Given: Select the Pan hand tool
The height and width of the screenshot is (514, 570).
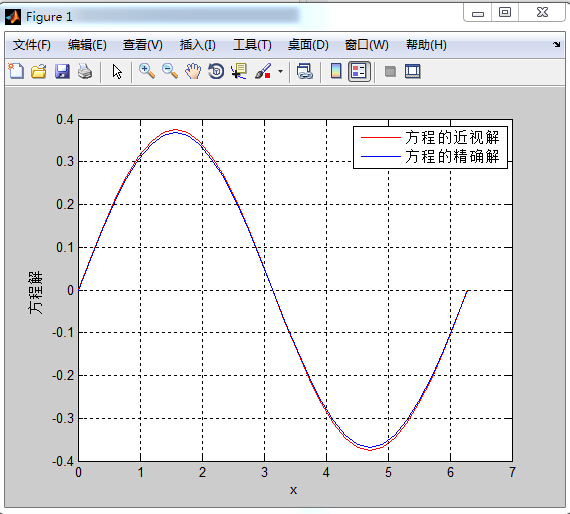Looking at the screenshot, I should pyautogui.click(x=193, y=71).
